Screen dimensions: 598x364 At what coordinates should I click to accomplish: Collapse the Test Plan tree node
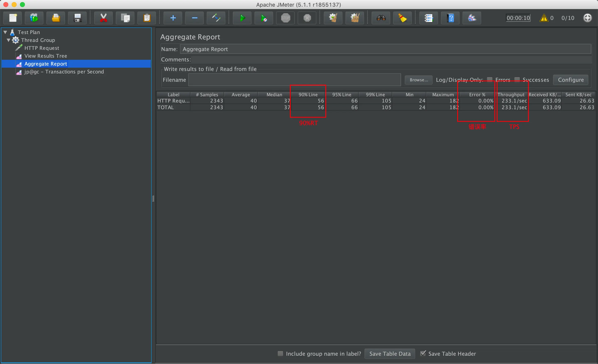[x=5, y=32]
